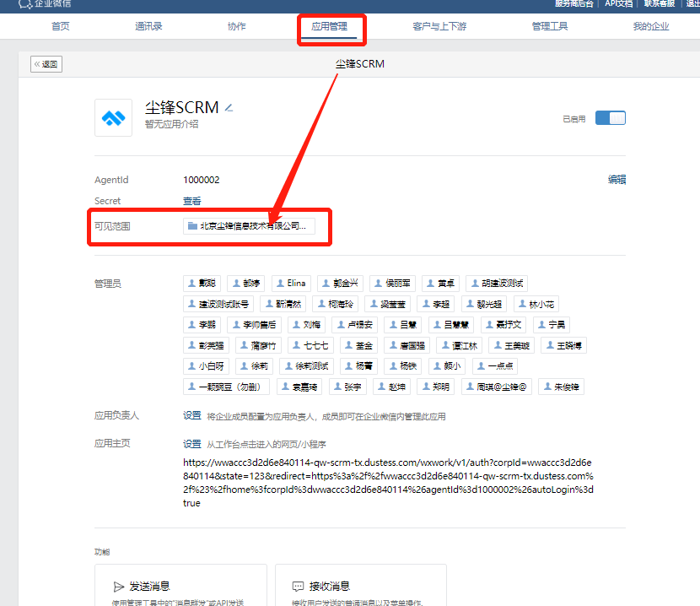Click the 杨铁 admin tag

403,366
